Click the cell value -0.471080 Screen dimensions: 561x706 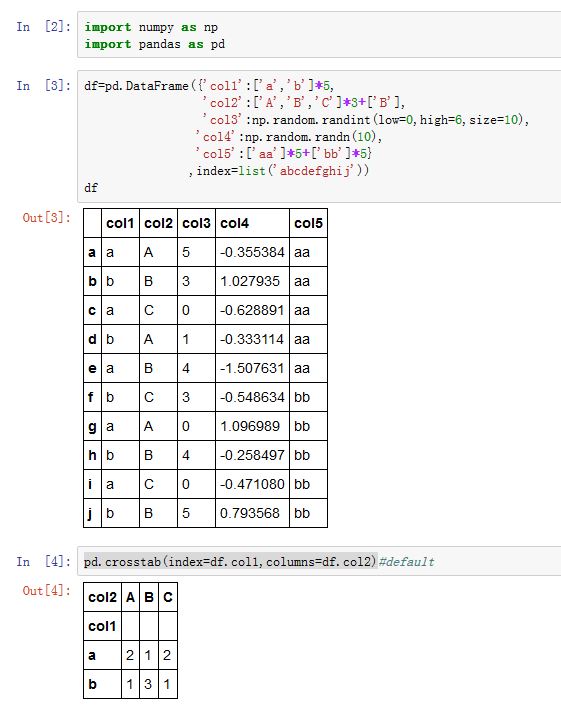[252, 484]
